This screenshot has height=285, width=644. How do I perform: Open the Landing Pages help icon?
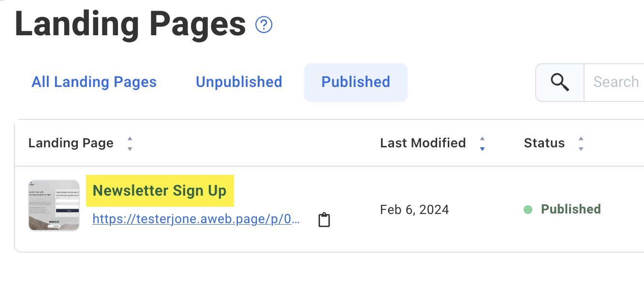263,24
